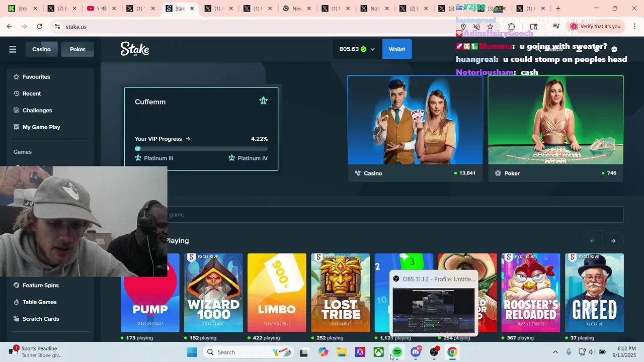Viewport: 644px width, 362px height.
Task: Open the Casino banner card
Action: [415, 128]
